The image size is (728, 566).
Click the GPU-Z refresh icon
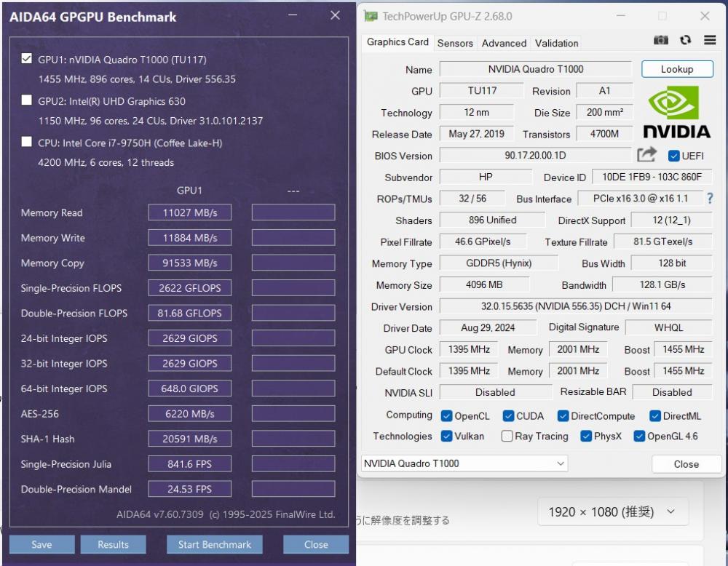pyautogui.click(x=685, y=41)
